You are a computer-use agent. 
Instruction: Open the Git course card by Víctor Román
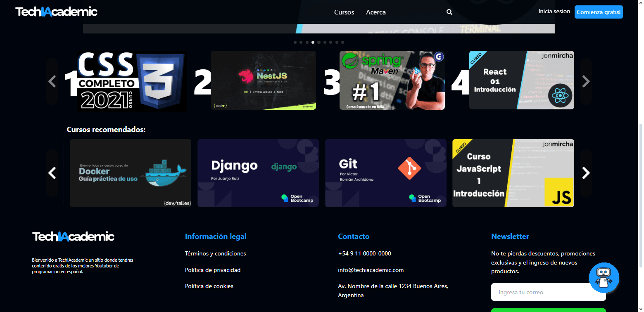[386, 173]
